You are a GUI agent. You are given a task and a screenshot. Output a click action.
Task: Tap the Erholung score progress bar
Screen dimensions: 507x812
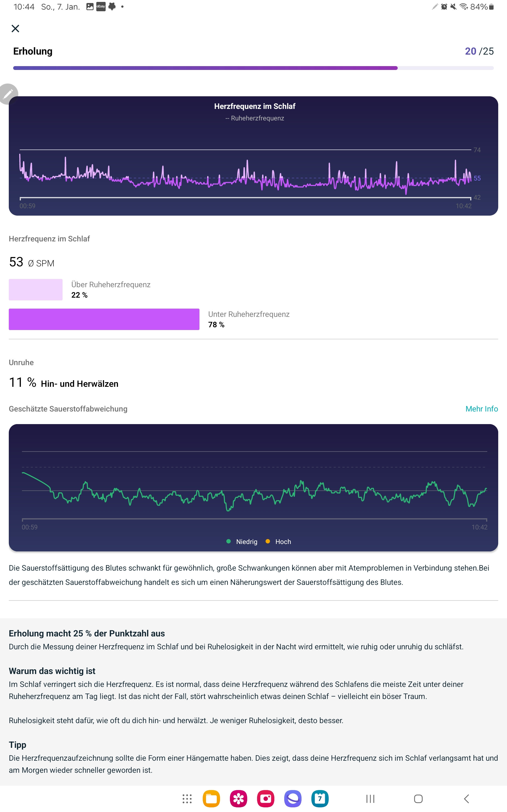point(253,68)
